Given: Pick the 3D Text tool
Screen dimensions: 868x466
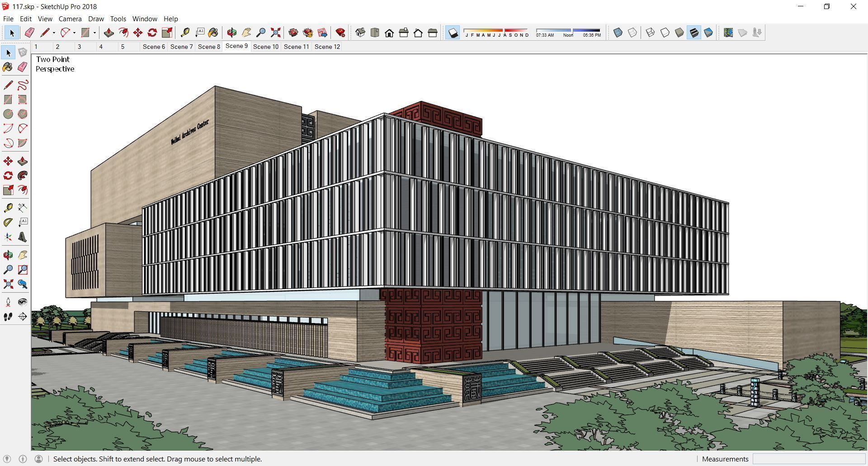Looking at the screenshot, I should (x=23, y=237).
